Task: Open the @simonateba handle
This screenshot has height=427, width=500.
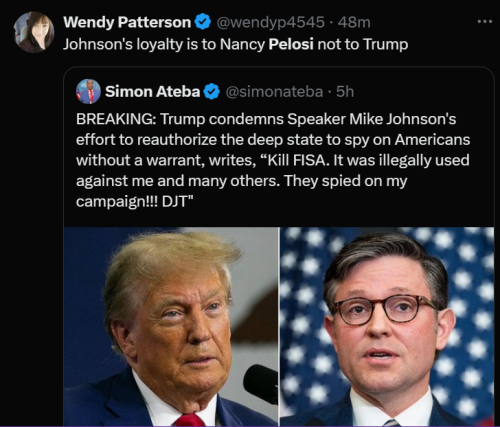Action: click(x=274, y=92)
